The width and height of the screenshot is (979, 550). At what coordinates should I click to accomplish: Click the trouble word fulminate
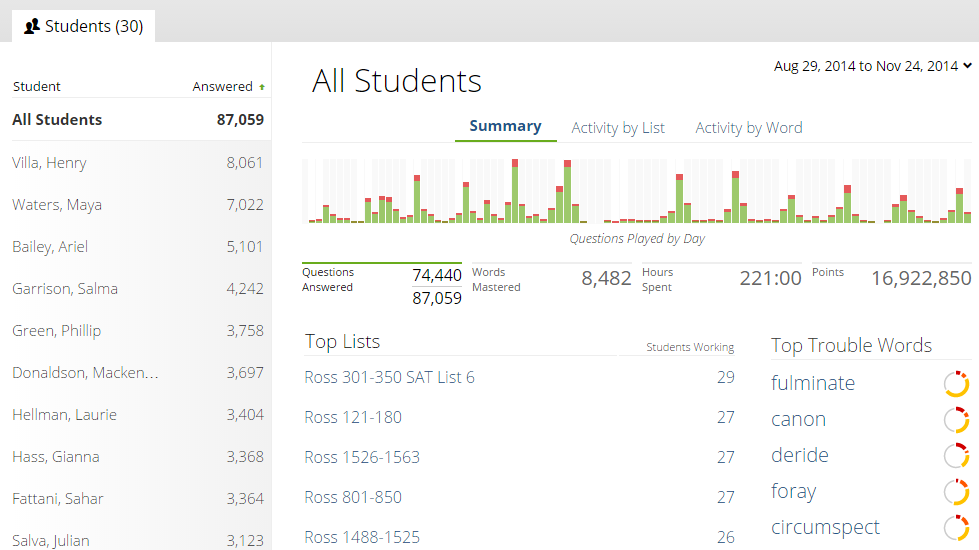(x=813, y=383)
